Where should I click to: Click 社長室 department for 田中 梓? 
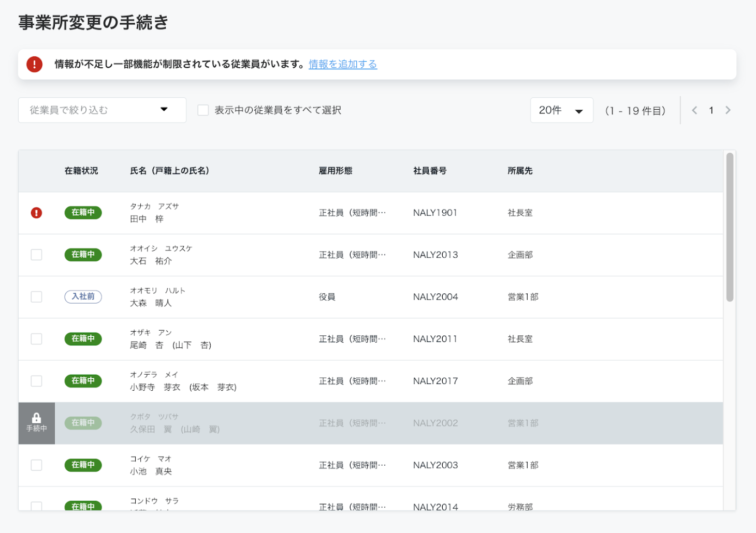(x=520, y=213)
